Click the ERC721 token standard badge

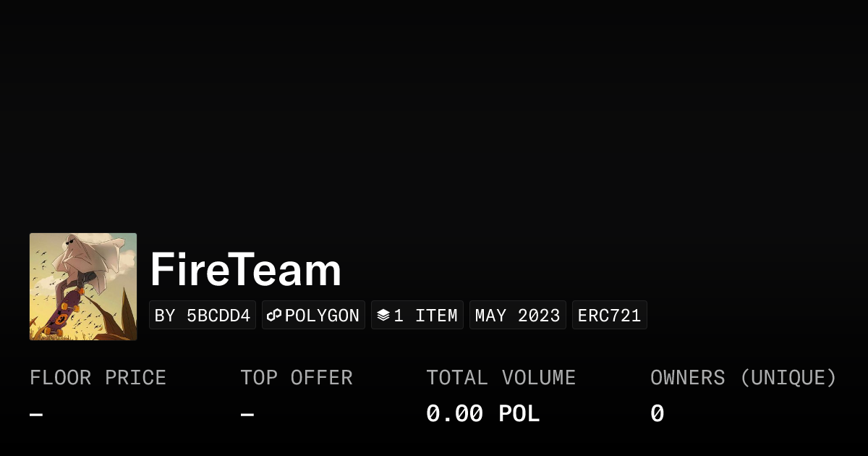(x=609, y=316)
